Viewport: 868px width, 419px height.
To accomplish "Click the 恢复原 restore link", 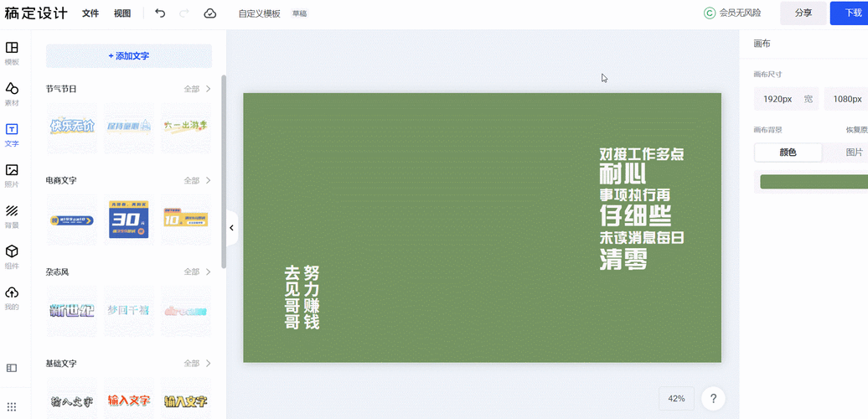I will (x=856, y=130).
